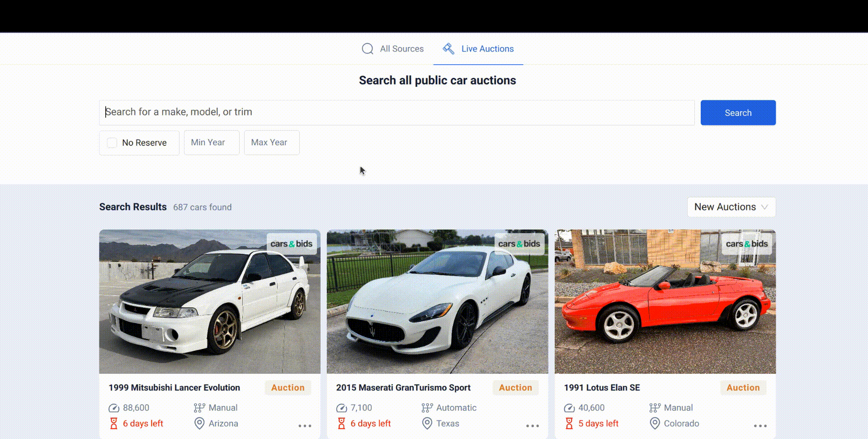Click the chevron arrow in New Auctions sorter
The width and height of the screenshot is (868, 439).
point(764,207)
